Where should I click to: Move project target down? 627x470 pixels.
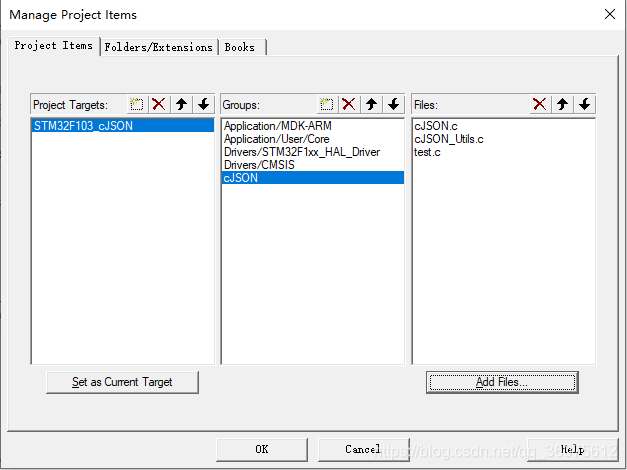pyautogui.click(x=204, y=104)
